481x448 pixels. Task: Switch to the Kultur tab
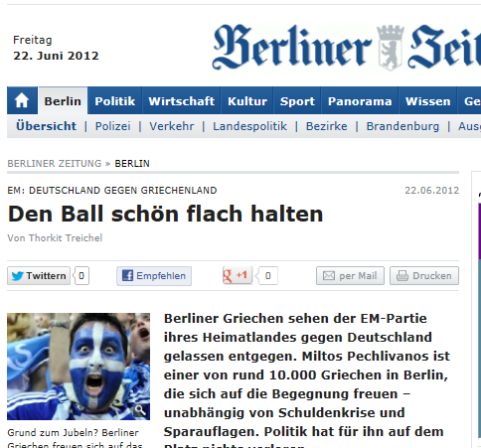coord(247,101)
